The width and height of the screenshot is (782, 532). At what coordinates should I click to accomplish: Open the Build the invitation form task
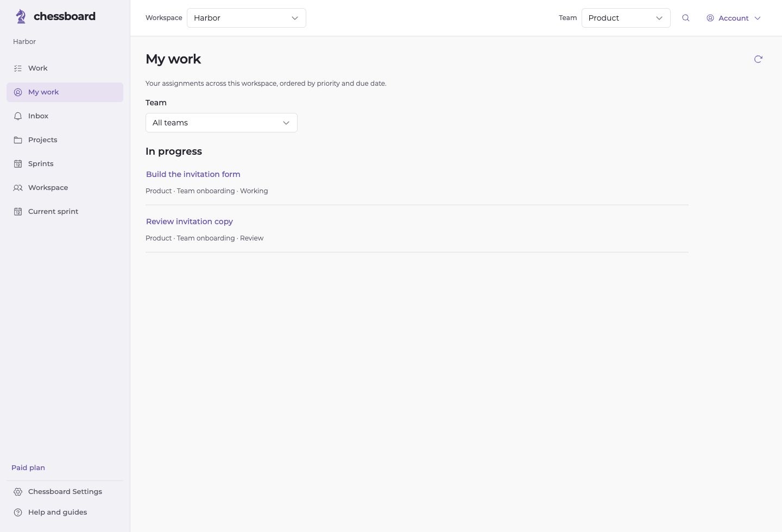pyautogui.click(x=193, y=174)
